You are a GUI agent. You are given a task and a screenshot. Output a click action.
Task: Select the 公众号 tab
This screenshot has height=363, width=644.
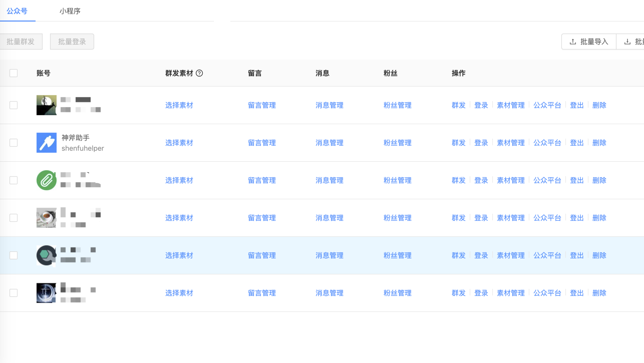click(x=18, y=11)
